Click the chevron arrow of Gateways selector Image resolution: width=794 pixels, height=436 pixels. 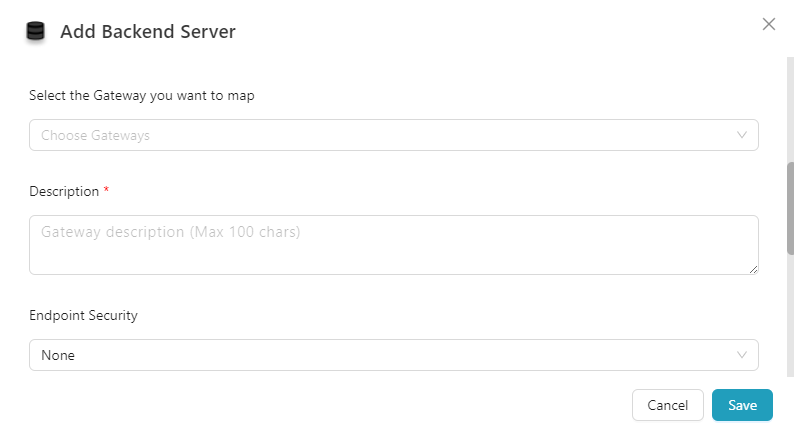pyautogui.click(x=742, y=135)
